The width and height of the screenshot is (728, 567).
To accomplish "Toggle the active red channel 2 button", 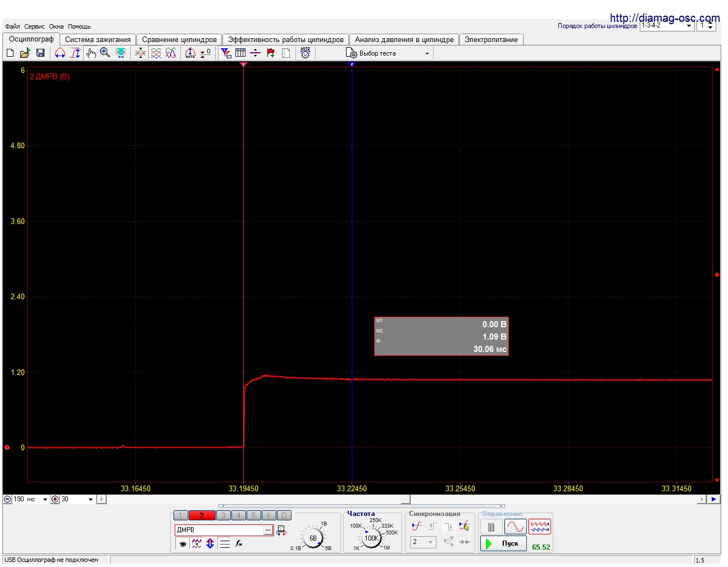I will coord(202,515).
